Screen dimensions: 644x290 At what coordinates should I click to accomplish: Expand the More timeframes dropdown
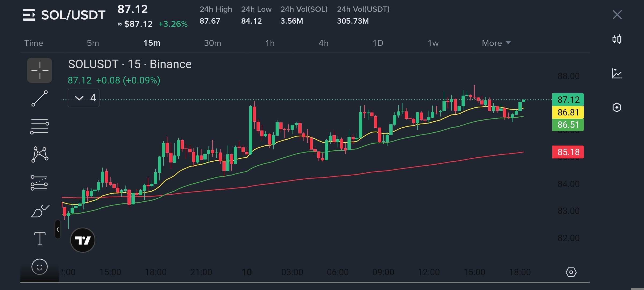496,43
